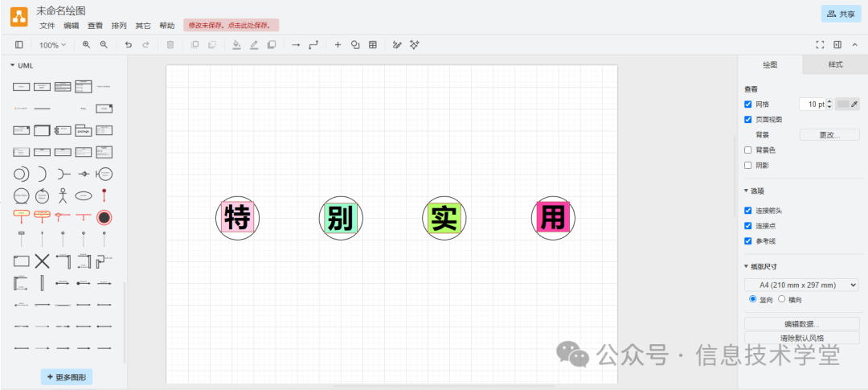Screen dimensions: 868x390
Task: Click the 更多图形 button
Action: (x=67, y=377)
